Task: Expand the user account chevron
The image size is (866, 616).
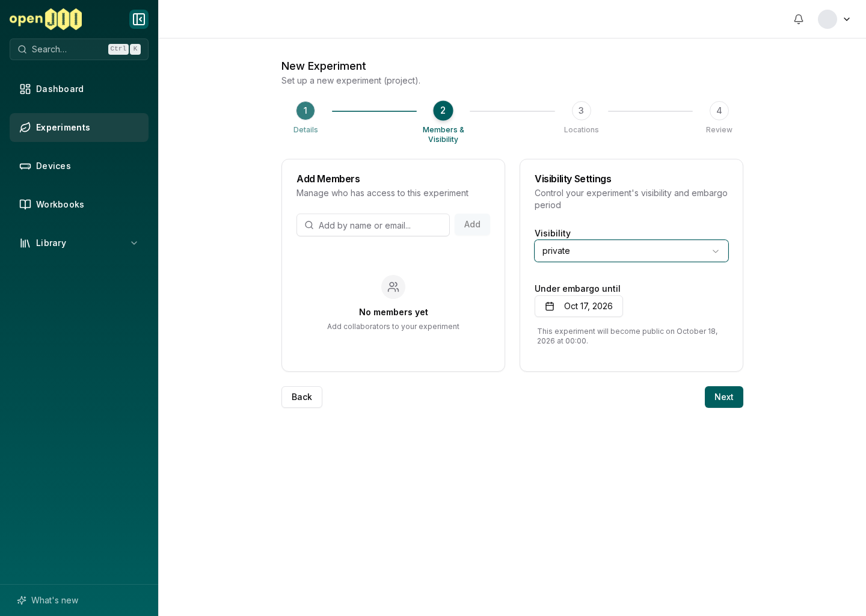Action: click(x=847, y=19)
